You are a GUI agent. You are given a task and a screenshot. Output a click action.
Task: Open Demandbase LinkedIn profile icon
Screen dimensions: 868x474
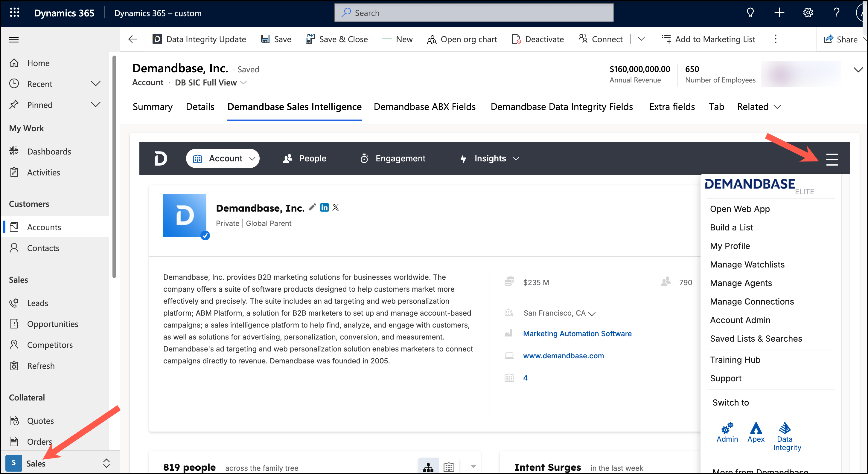[x=324, y=207]
